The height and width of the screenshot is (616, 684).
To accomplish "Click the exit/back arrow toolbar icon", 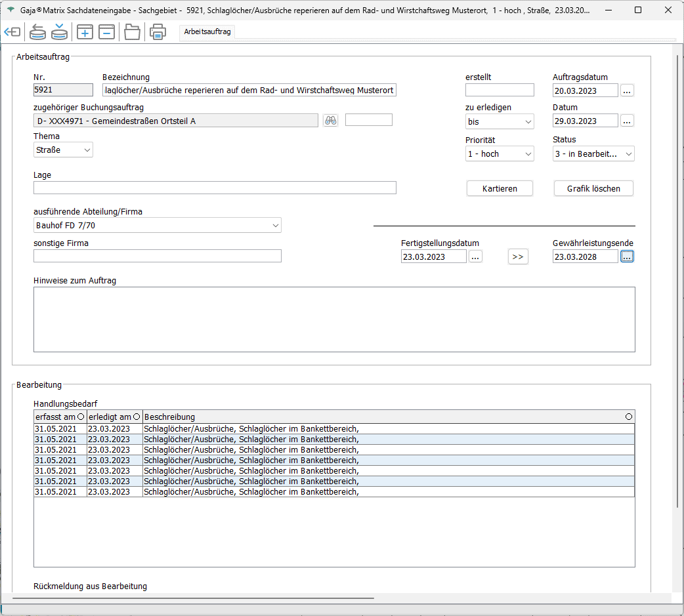I will tap(12, 31).
